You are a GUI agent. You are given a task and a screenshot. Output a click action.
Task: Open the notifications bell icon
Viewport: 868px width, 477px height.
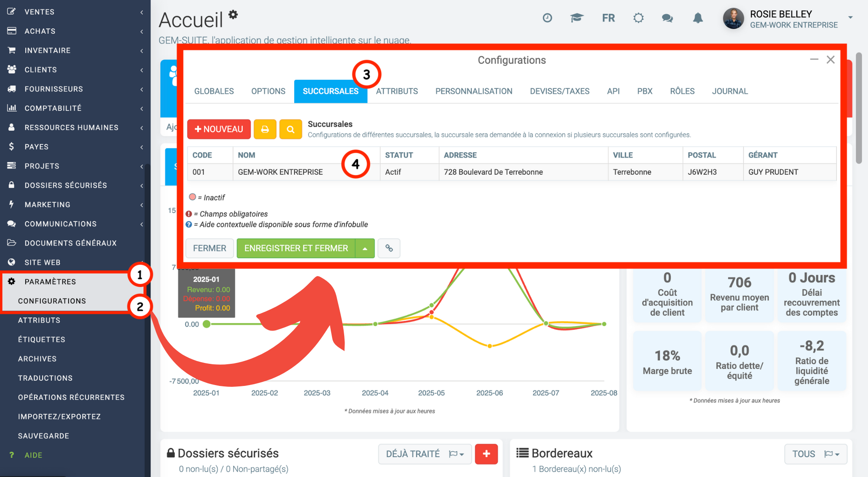pyautogui.click(x=698, y=18)
